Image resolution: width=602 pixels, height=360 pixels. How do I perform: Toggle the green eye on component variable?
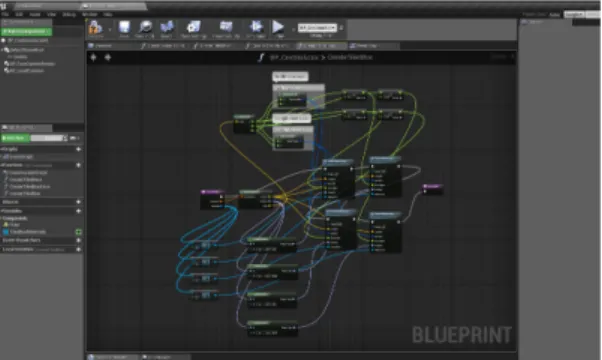tap(78, 232)
